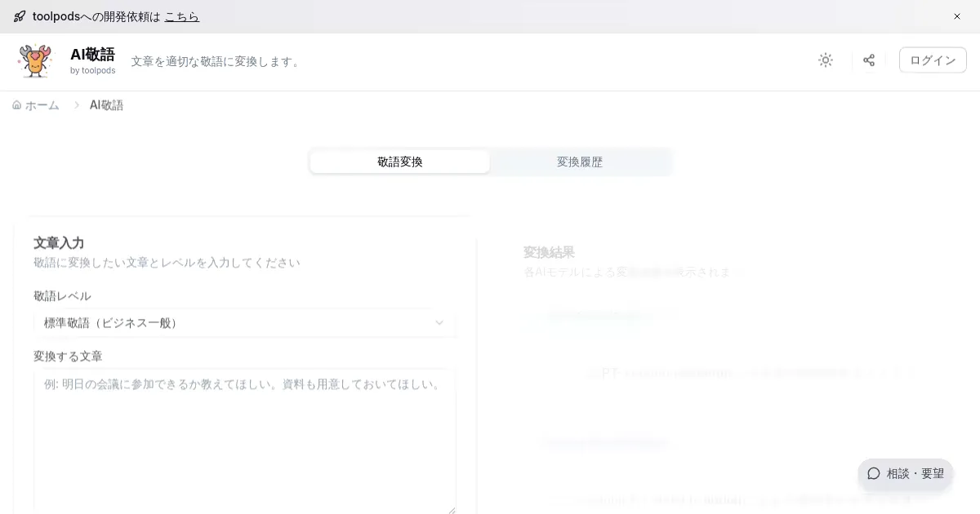Click the share icon in the header

869,60
